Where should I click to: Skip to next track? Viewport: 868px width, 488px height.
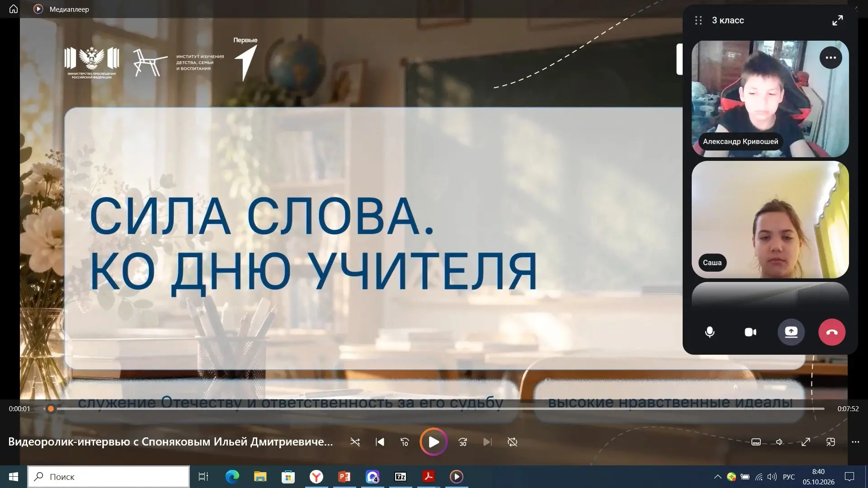(x=487, y=442)
